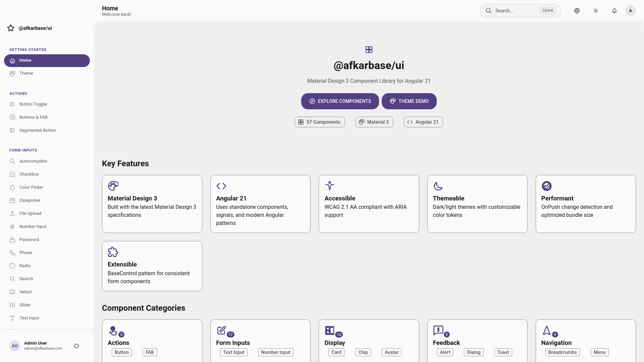Click the AU avatar in the sidebar footer
The image size is (644, 362).
click(15, 346)
